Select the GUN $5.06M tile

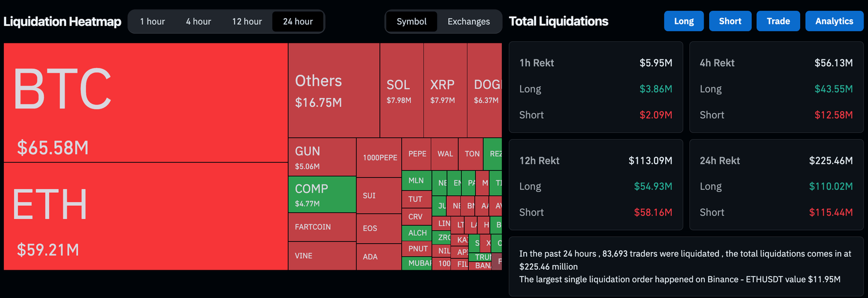click(x=322, y=157)
